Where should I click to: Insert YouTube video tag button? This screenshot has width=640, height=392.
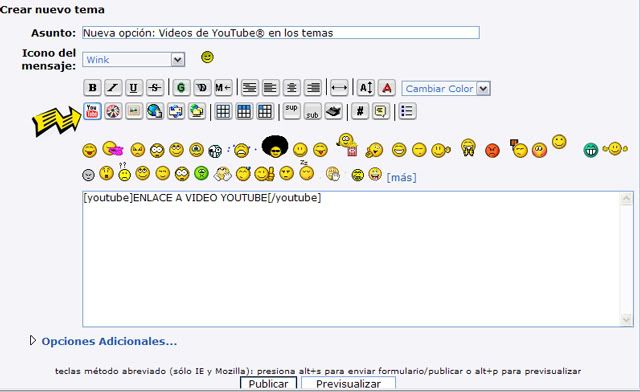(x=92, y=111)
